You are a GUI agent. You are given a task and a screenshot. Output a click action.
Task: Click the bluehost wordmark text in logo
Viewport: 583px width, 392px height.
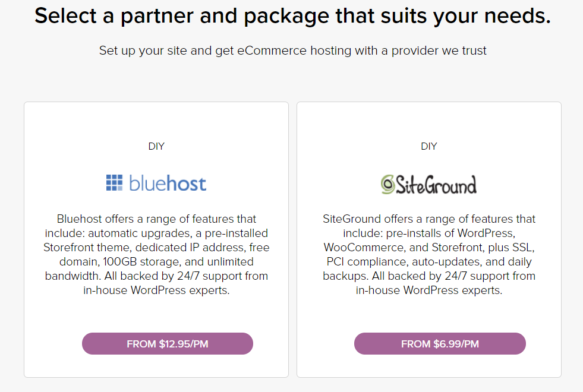[168, 183]
